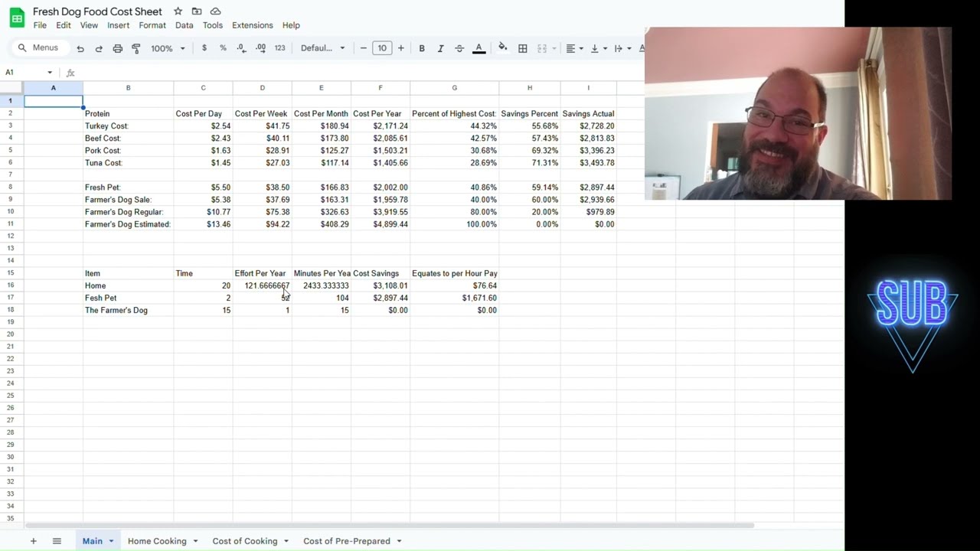
Task: Open the View menu
Action: click(89, 25)
